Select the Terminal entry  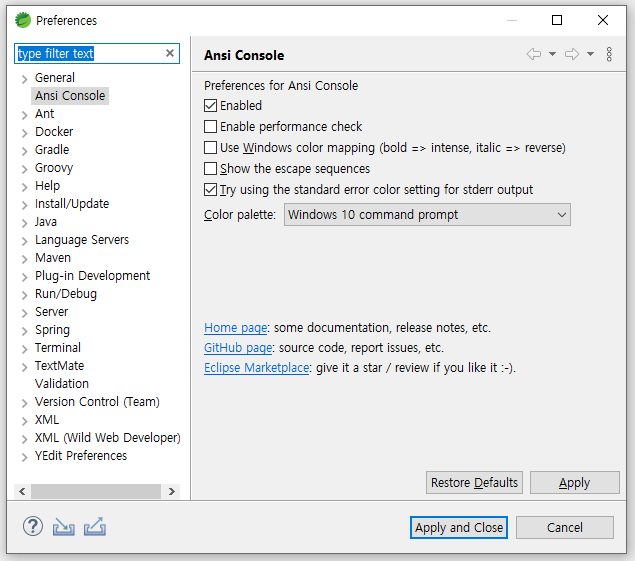click(58, 348)
